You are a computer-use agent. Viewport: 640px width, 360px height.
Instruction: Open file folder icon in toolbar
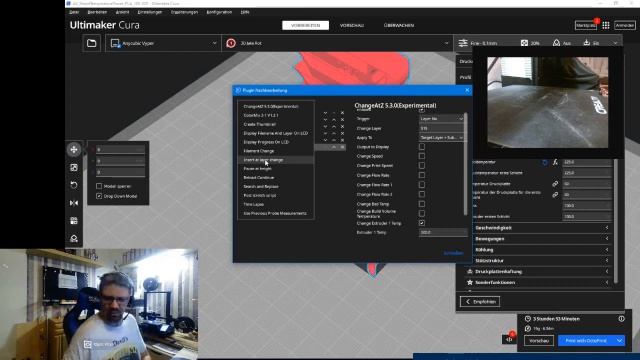pyautogui.click(x=91, y=43)
